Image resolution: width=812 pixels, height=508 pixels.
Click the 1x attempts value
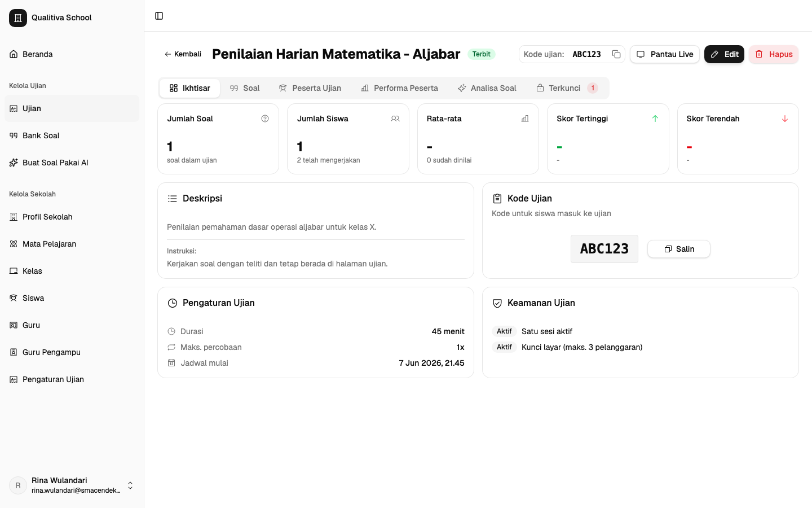(x=461, y=347)
